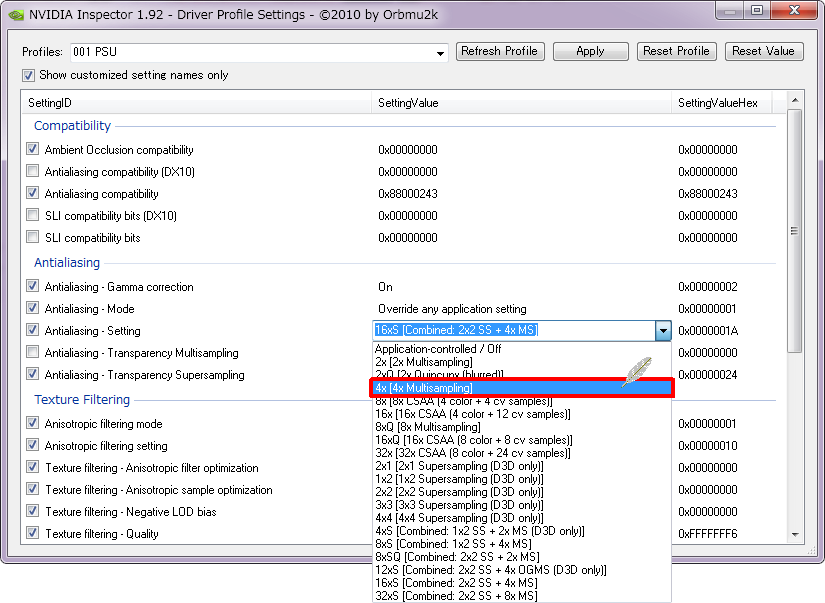The image size is (825, 603).
Task: Toggle Anisotropic filtering mode checkbox
Action: point(33,423)
